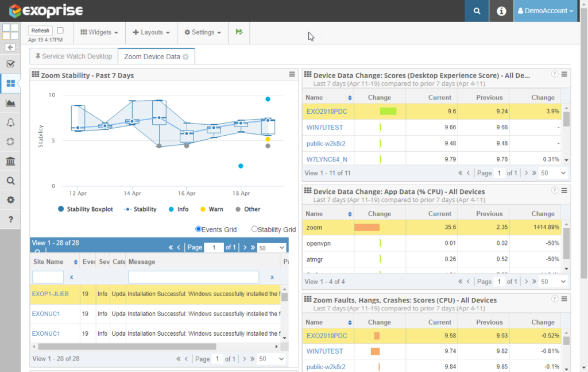The image size is (588, 372).
Task: Open the Widgets dropdown
Action: 99,32
